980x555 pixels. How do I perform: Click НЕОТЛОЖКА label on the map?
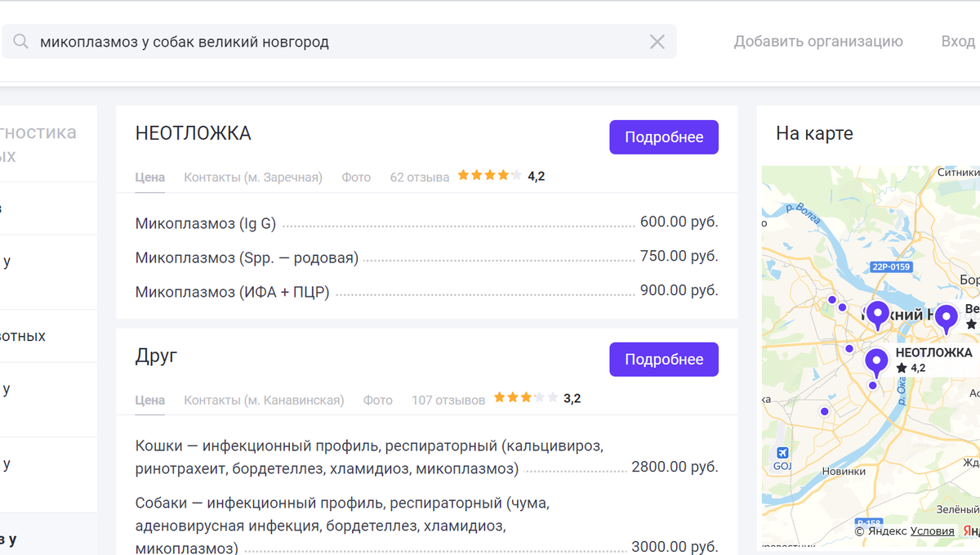tap(933, 353)
